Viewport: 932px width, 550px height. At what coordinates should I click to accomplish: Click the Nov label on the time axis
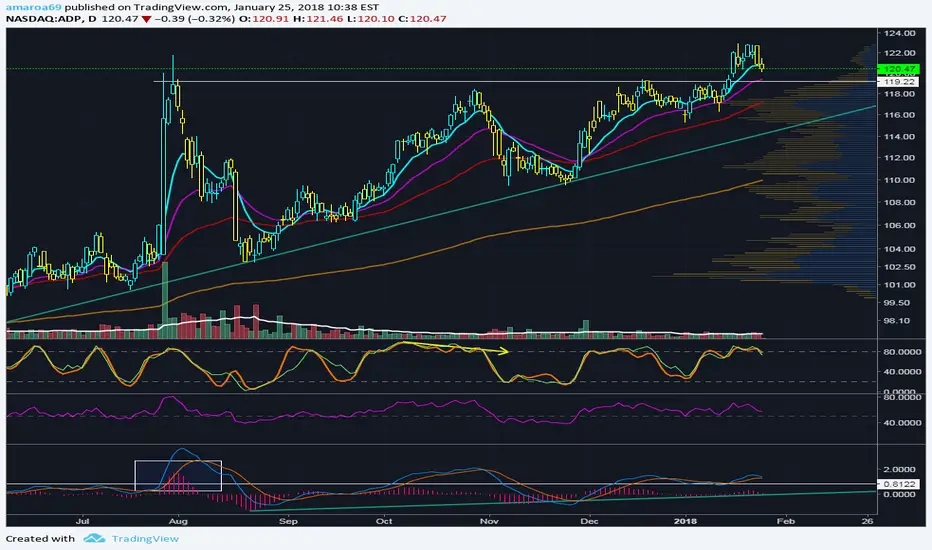(489, 521)
